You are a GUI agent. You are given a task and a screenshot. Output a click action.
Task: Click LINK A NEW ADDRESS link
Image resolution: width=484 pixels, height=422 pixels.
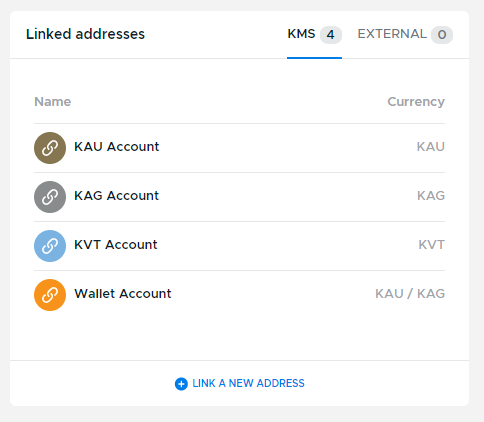pyautogui.click(x=248, y=383)
